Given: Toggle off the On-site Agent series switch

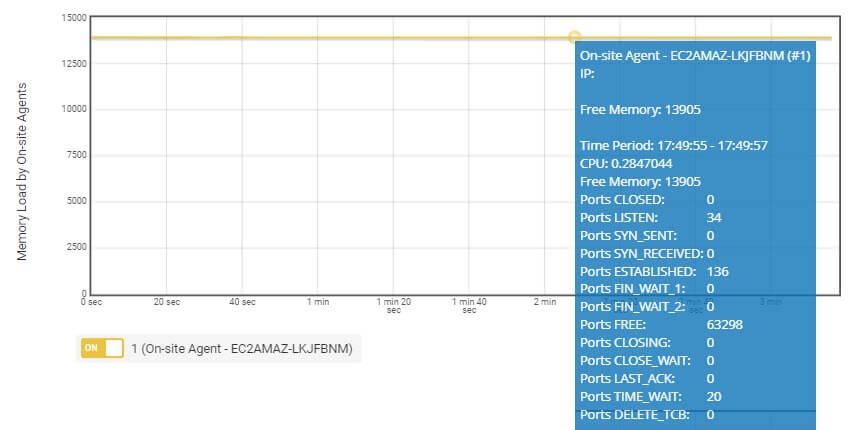Looking at the screenshot, I should click(102, 348).
